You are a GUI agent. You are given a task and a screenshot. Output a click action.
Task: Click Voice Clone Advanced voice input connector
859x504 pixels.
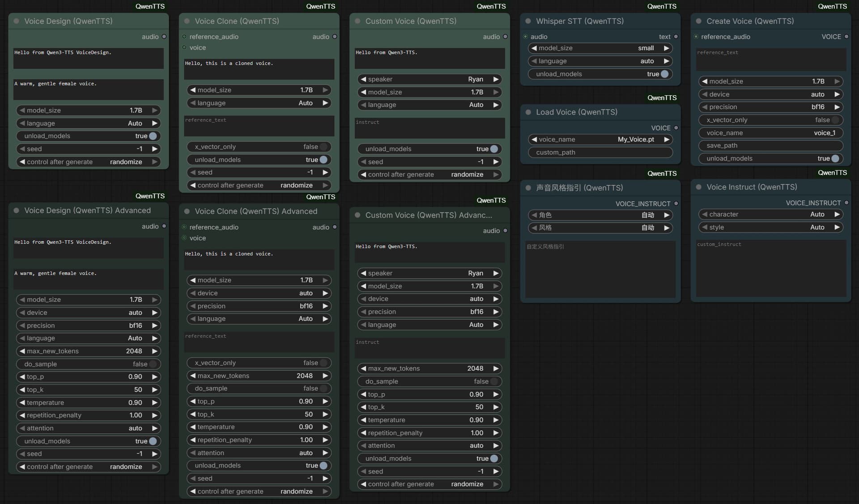coord(184,238)
